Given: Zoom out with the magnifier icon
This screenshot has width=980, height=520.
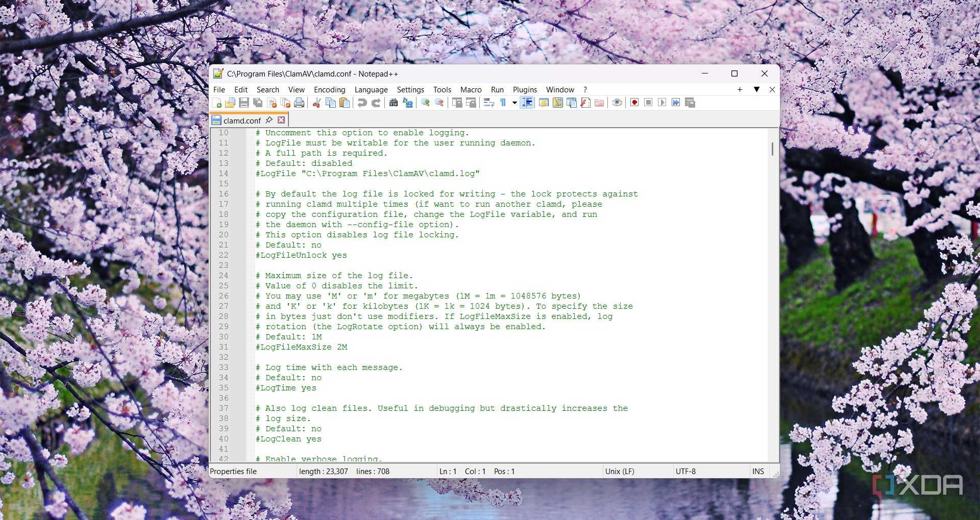Looking at the screenshot, I should tap(439, 103).
